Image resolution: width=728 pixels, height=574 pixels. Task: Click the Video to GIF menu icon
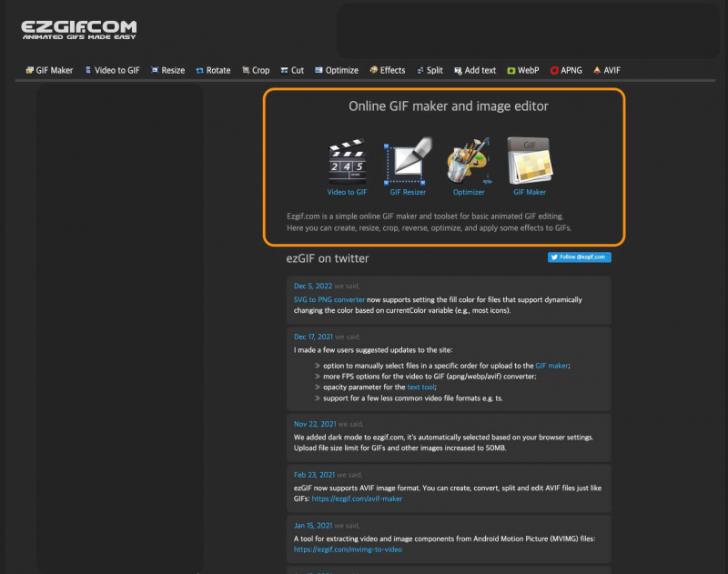[x=88, y=70]
